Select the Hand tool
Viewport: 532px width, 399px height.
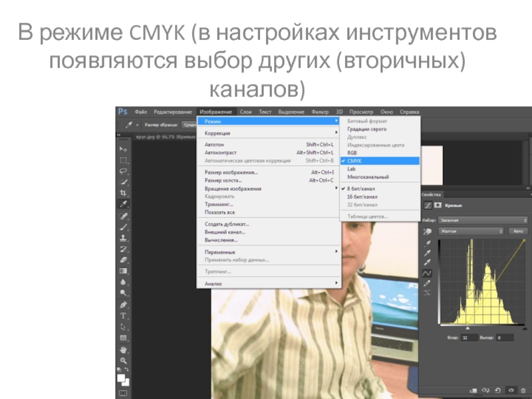pos(123,350)
